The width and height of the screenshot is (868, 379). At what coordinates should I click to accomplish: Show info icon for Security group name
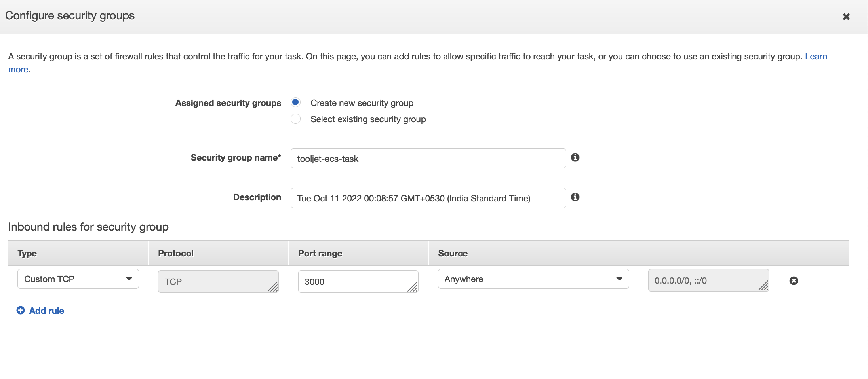[x=575, y=157]
